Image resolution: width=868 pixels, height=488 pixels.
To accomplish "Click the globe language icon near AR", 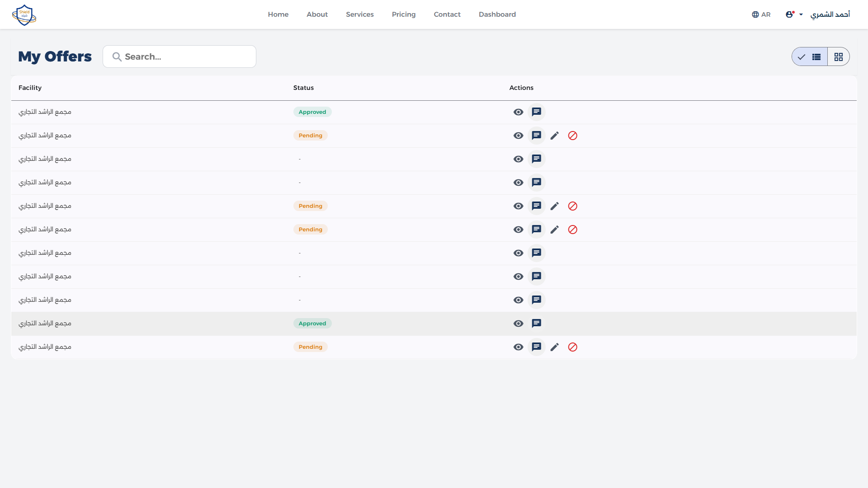I will point(755,14).
